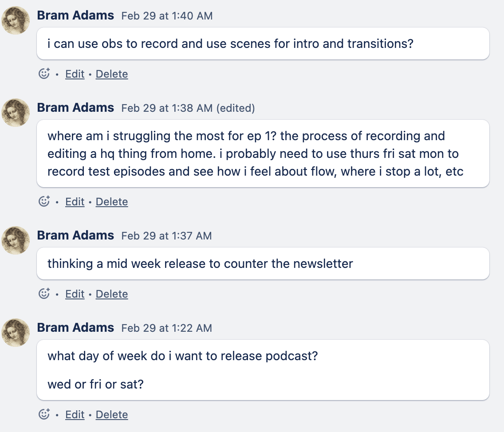The width and height of the screenshot is (504, 432).
Task: Click the comment text about test episodes
Action: click(255, 171)
